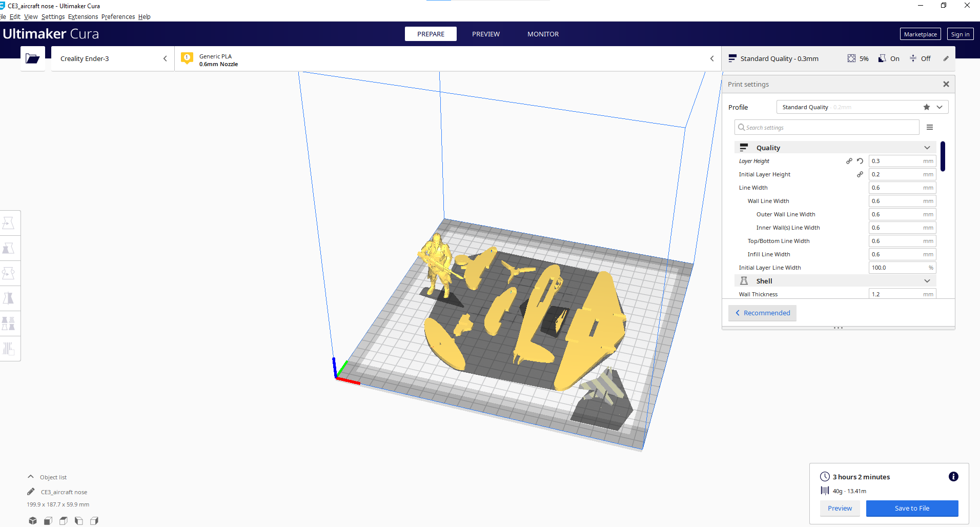Select the Move tool in left toolbar
The height and width of the screenshot is (527, 980).
pyautogui.click(x=9, y=223)
